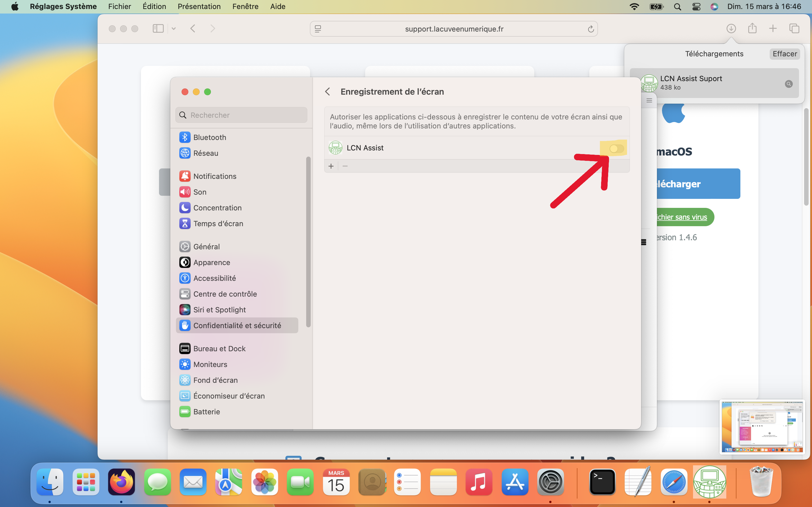Toggle the Safari sidebar
The width and height of the screenshot is (812, 507).
(158, 28)
